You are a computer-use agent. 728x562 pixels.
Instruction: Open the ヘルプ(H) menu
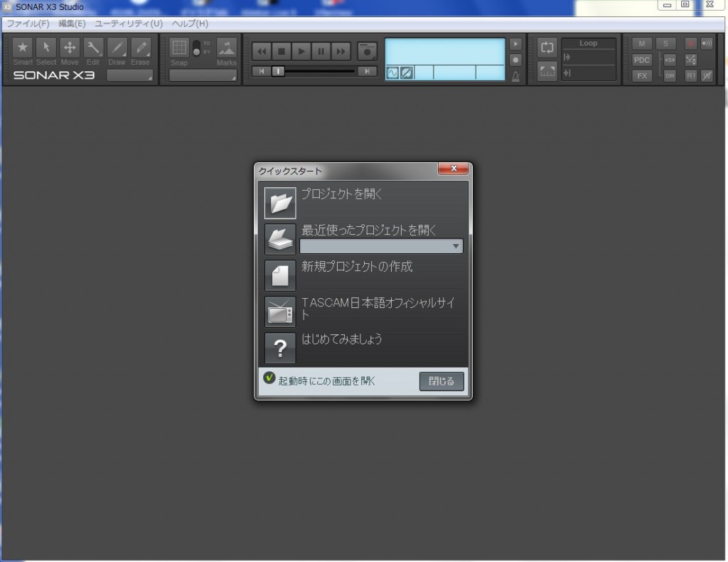click(190, 23)
